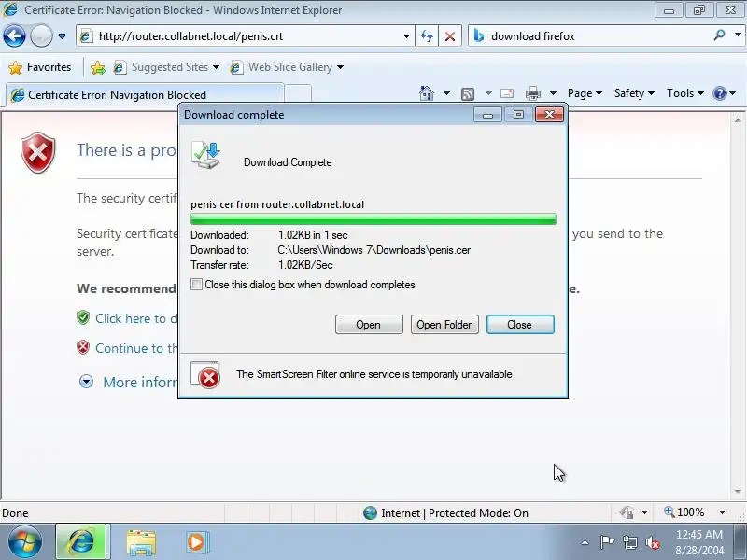Click the network status tray icon
Image resolution: width=747 pixels, height=560 pixels.
pos(629,542)
